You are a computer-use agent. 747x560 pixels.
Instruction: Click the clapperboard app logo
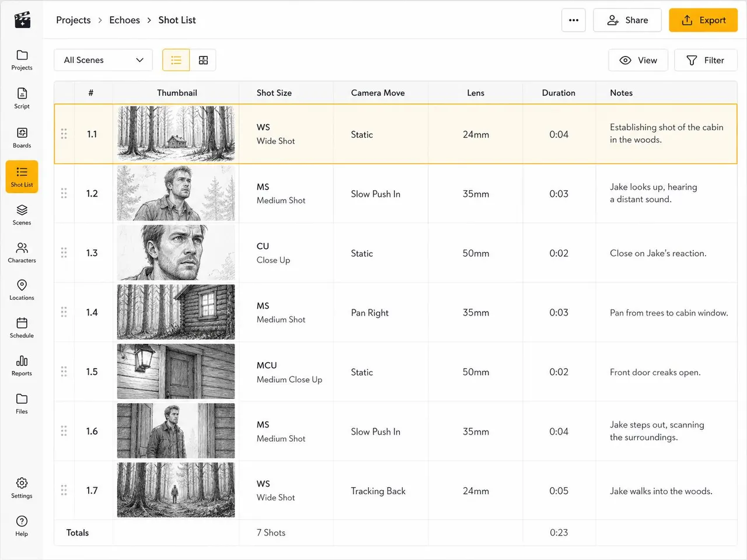tap(22, 20)
